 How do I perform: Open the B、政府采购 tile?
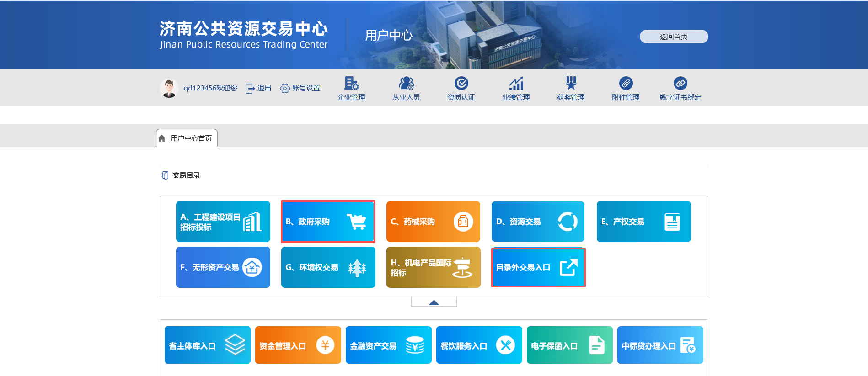328,222
